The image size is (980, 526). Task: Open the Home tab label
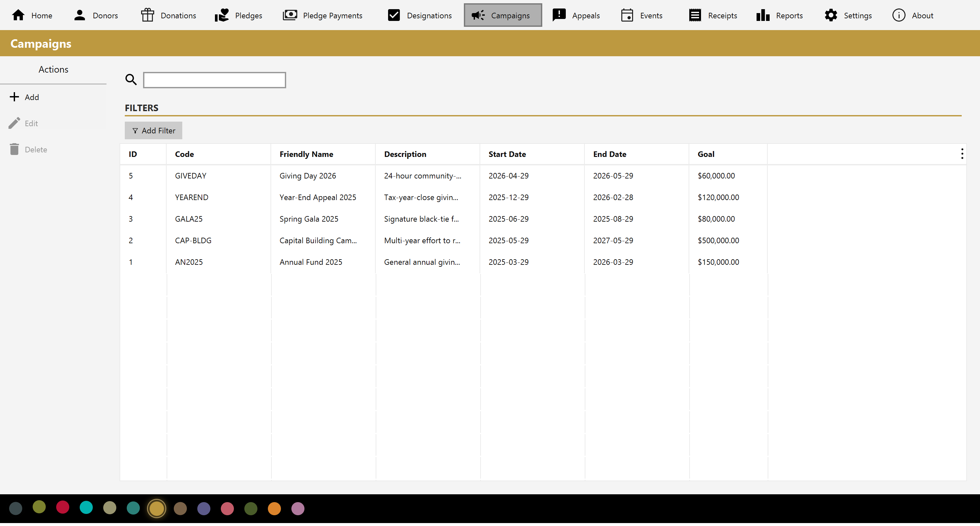point(42,16)
